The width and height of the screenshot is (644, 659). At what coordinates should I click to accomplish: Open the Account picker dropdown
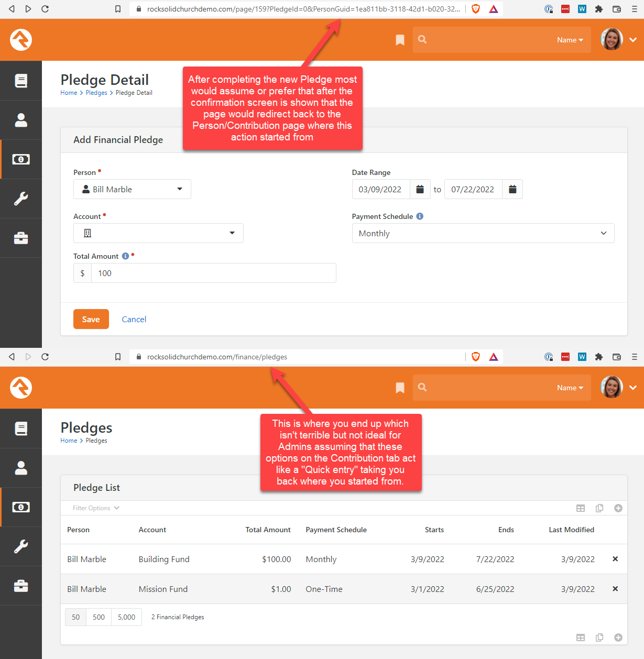[x=158, y=233]
